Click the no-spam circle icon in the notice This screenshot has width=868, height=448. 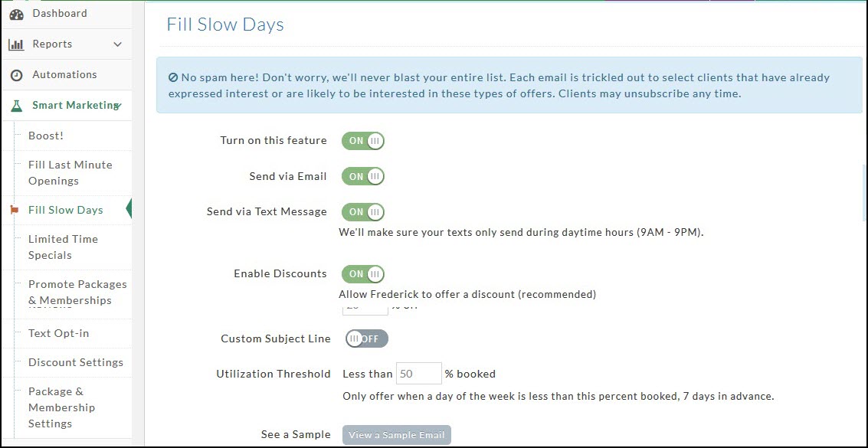pos(173,77)
